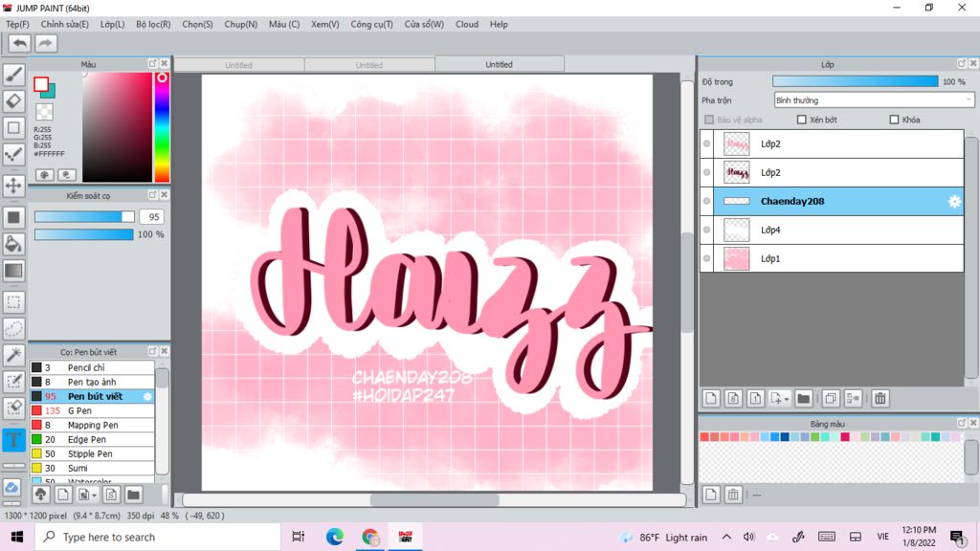
Task: Delete layer with the Lớp panel trash icon
Action: pyautogui.click(x=880, y=399)
